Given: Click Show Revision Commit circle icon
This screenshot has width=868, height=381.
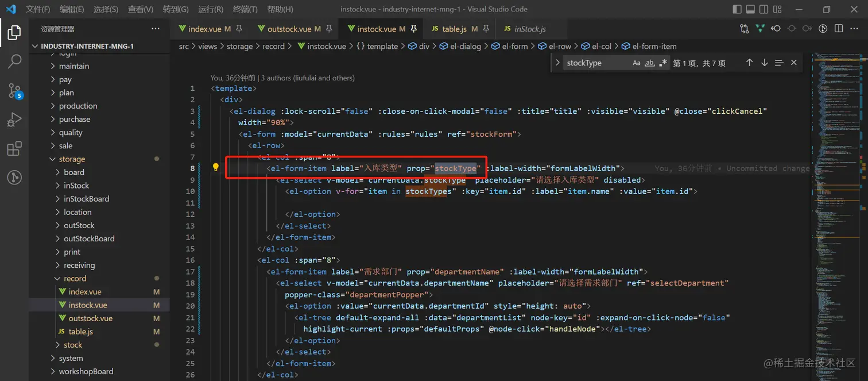Looking at the screenshot, I should (792, 29).
